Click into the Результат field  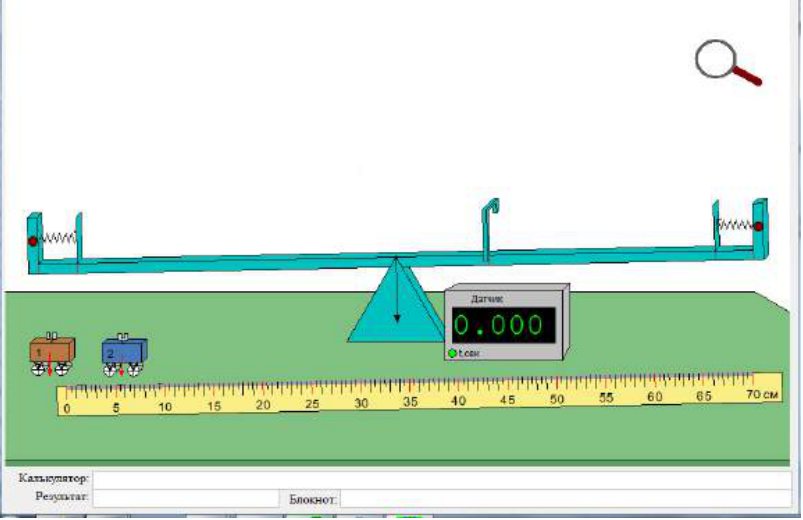click(x=185, y=498)
